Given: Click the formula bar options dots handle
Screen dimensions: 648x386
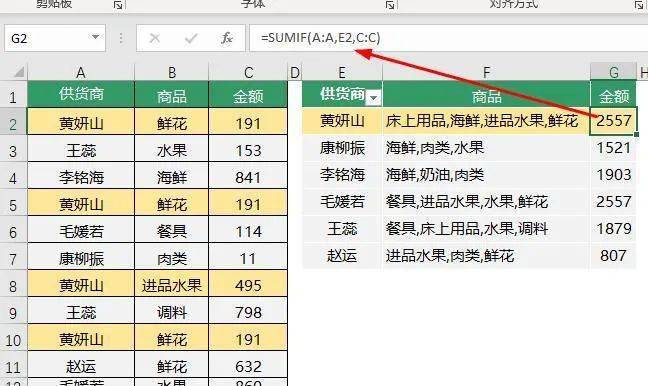Looking at the screenshot, I should (121, 38).
